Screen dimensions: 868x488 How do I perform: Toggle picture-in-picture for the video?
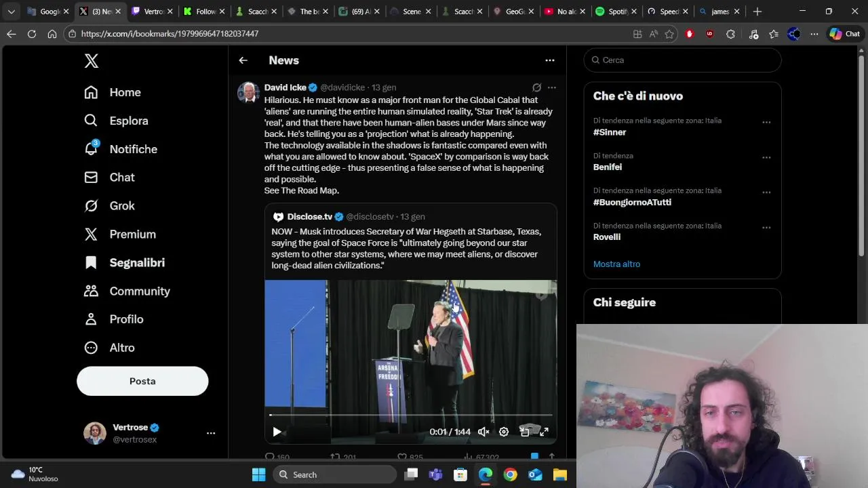click(x=524, y=432)
